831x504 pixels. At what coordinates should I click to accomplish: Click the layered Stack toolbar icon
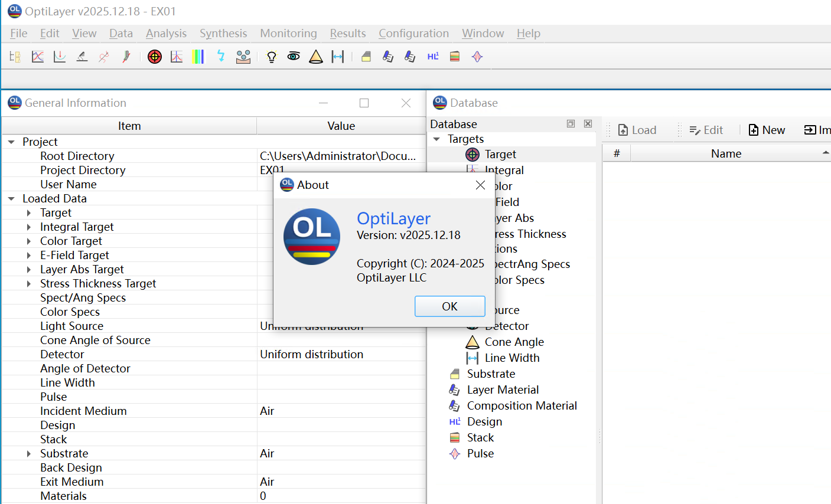(x=455, y=57)
